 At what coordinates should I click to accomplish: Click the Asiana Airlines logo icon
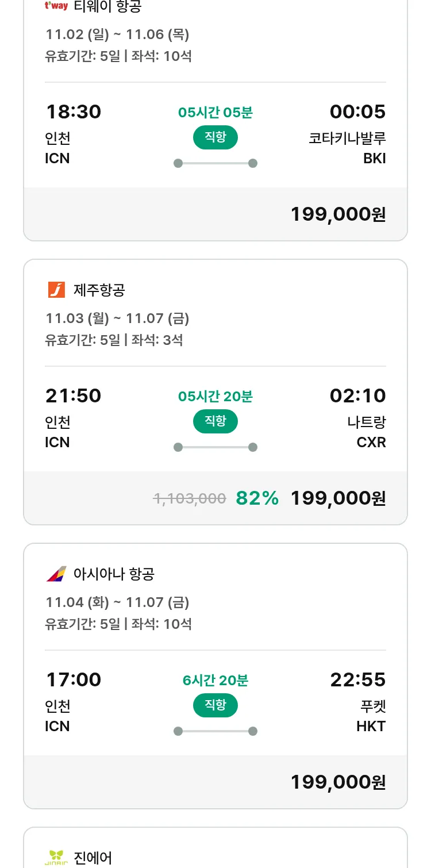[x=56, y=574]
